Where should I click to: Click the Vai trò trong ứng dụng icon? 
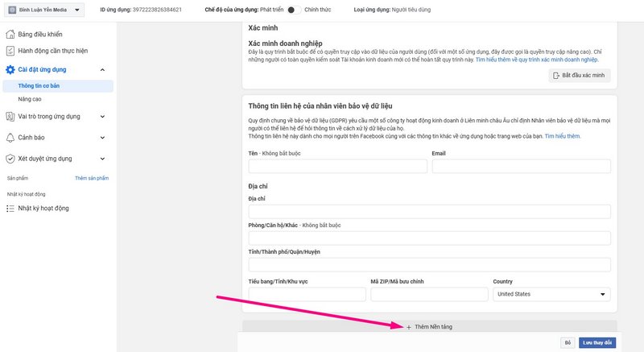coord(10,117)
